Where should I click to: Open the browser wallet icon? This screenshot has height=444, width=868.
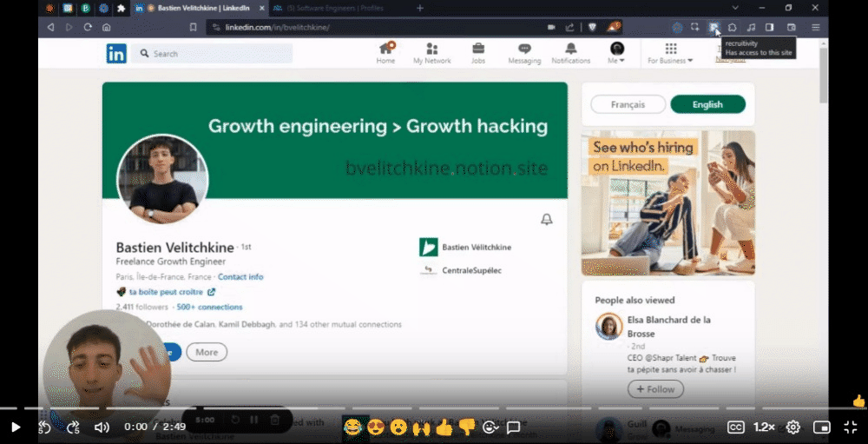[792, 27]
